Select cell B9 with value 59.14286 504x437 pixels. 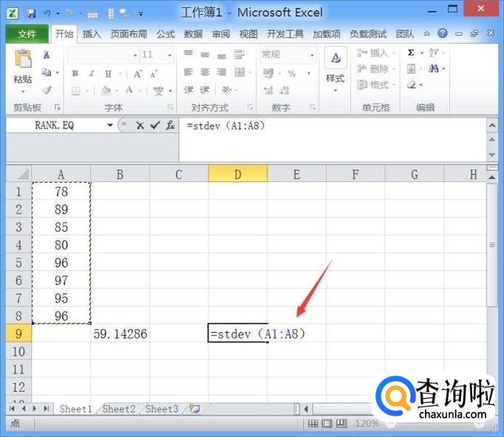pyautogui.click(x=120, y=333)
